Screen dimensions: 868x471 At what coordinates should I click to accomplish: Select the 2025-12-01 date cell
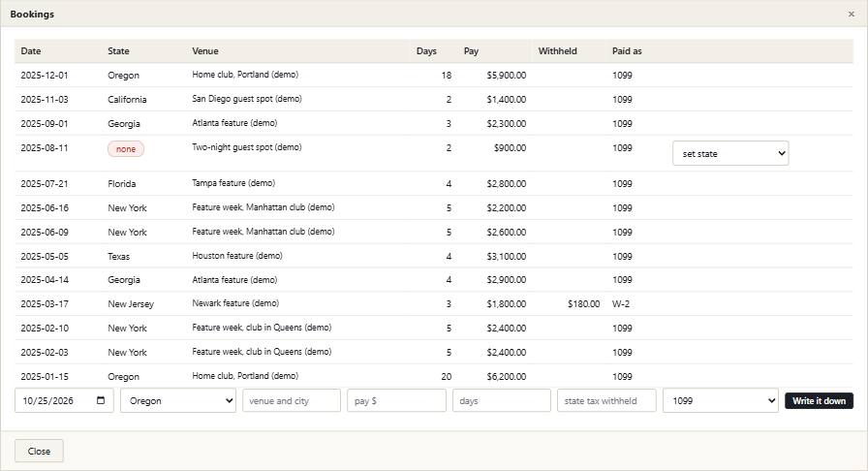[45, 75]
